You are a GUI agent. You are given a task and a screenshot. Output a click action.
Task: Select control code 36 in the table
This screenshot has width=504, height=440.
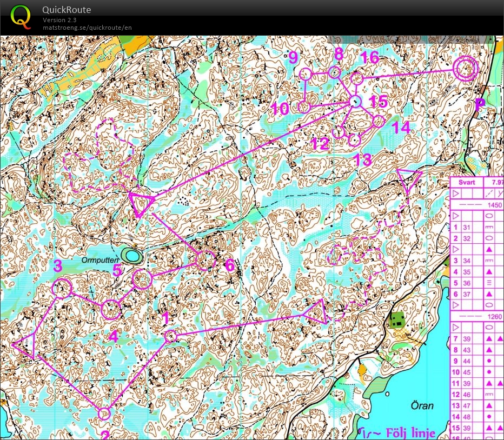click(466, 283)
